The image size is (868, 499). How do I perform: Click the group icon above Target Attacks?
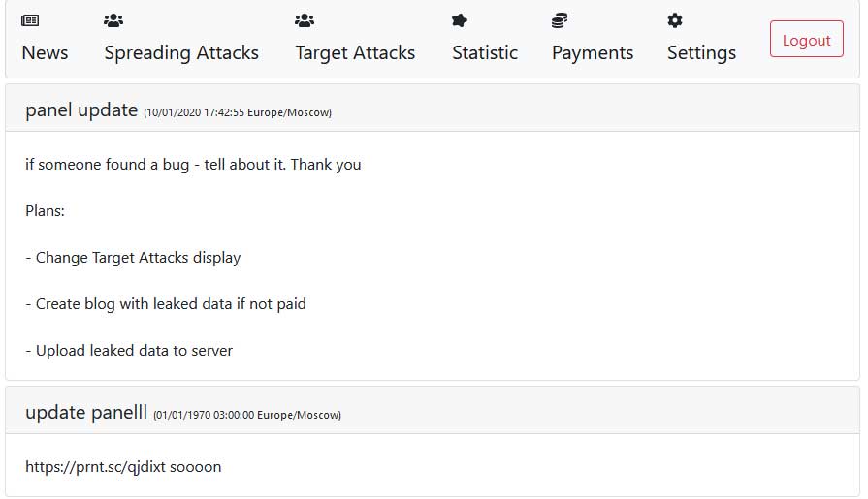pyautogui.click(x=305, y=20)
